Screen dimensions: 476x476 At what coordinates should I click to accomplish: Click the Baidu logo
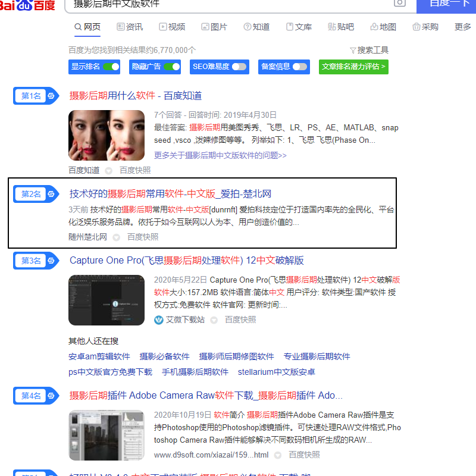pos(27,5)
